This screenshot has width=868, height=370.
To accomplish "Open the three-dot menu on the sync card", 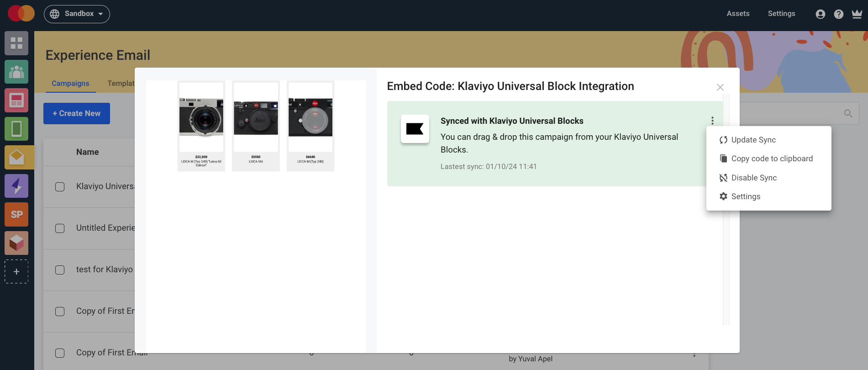I will pos(712,121).
